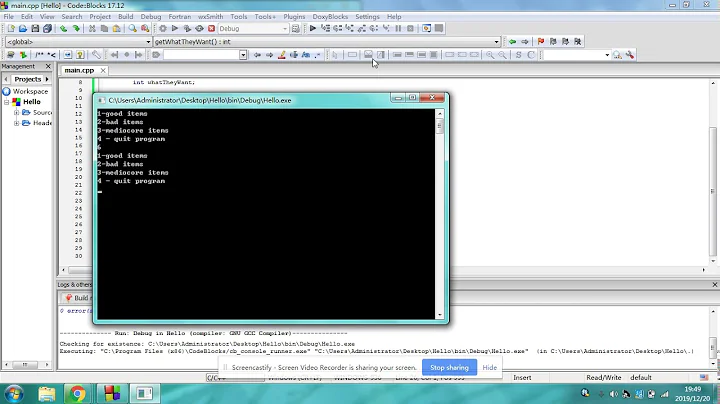
Task: Click the Rebuild project icon
Action: pyautogui.click(x=199, y=28)
